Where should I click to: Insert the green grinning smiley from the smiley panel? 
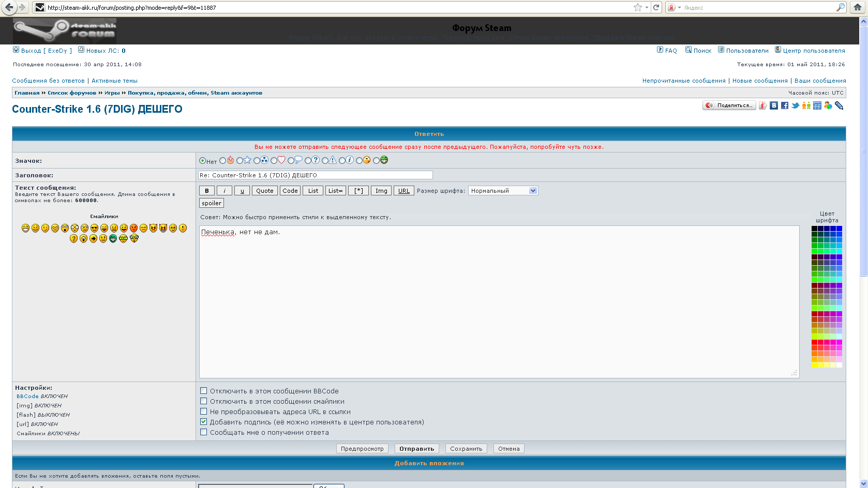113,238
